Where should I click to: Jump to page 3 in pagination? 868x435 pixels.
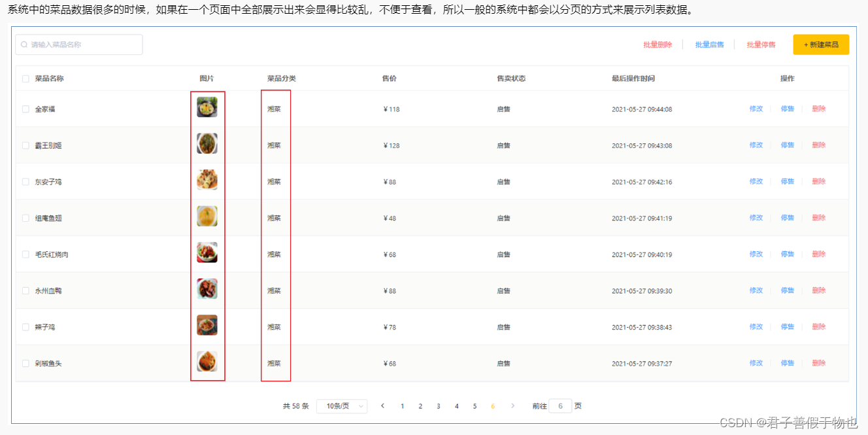tap(438, 406)
